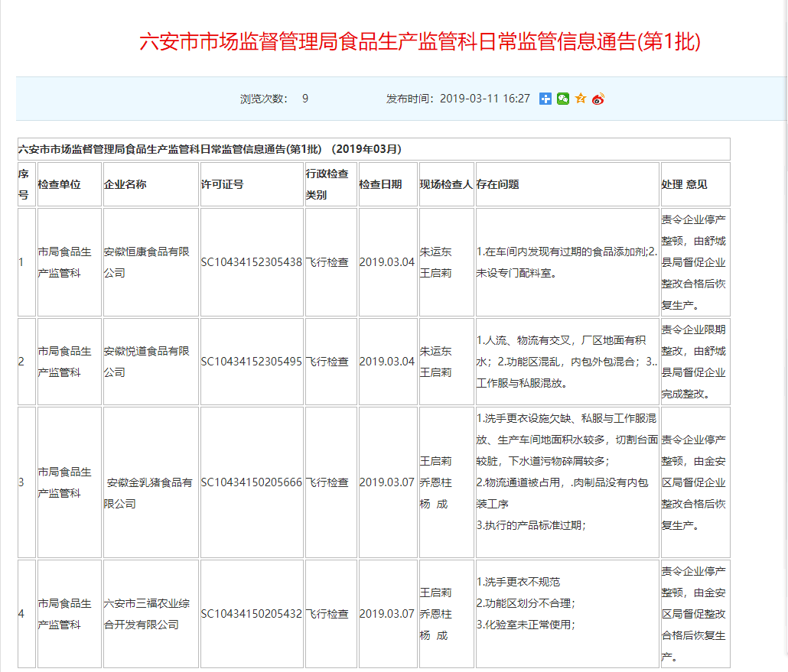Select license number SC10434152305495

(251, 362)
